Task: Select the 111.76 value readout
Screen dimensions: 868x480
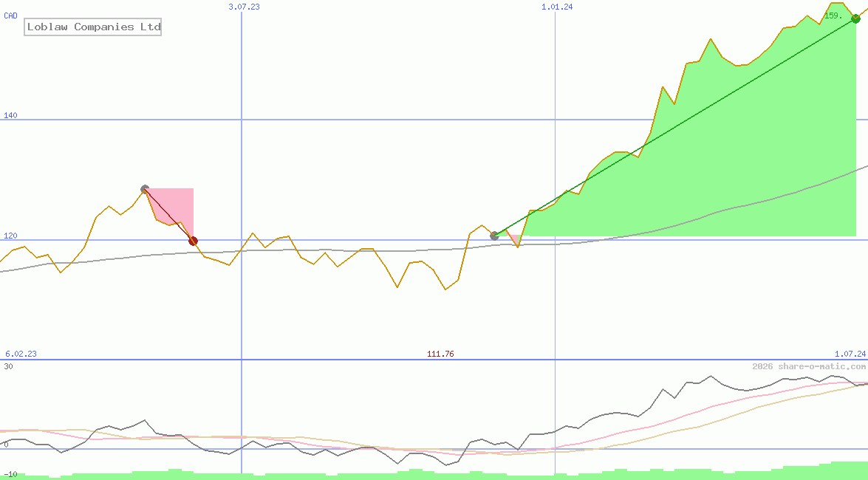Action: click(x=441, y=354)
